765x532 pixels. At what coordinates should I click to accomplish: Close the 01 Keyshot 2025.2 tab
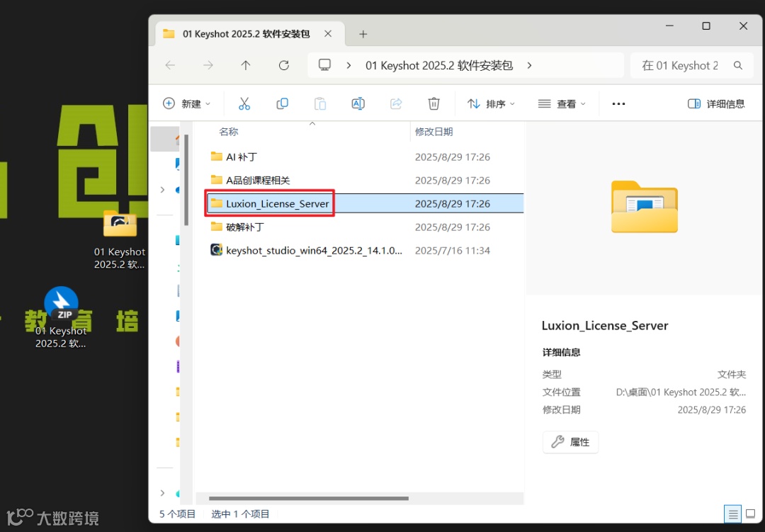click(x=329, y=34)
